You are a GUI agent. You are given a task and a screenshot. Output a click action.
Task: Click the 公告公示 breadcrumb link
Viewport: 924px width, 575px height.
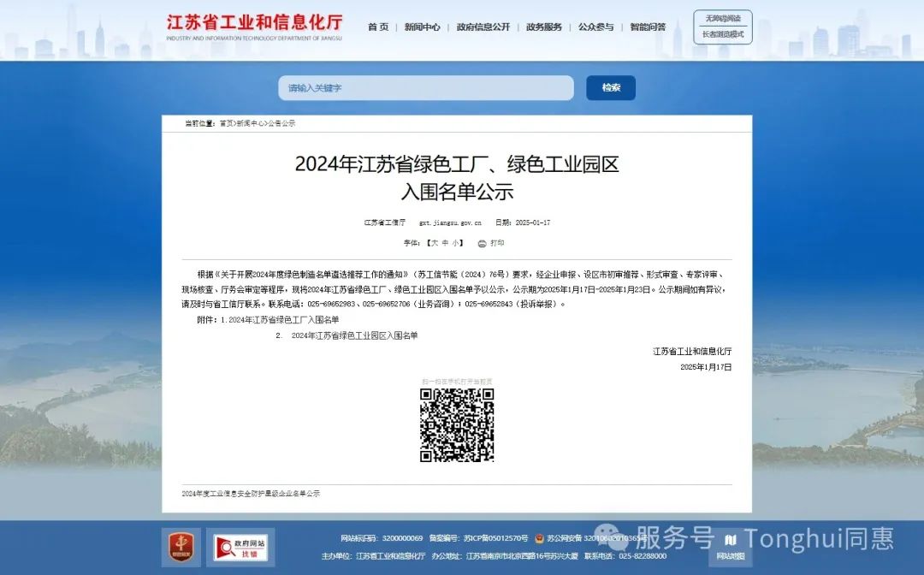pos(281,123)
